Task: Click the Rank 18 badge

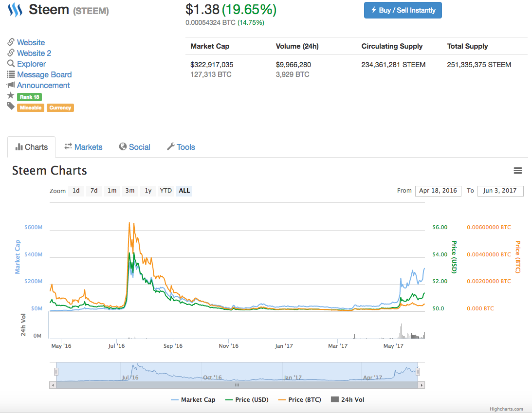Action: click(x=30, y=97)
